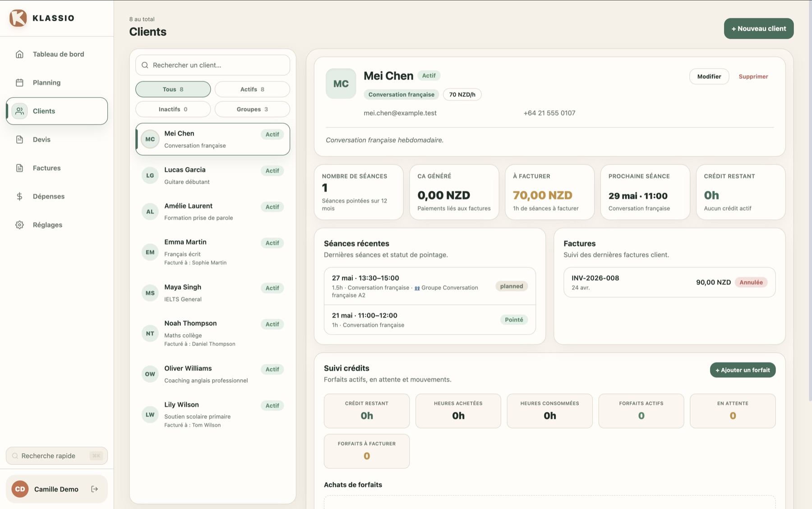The width and height of the screenshot is (812, 509).
Task: Click the large MC avatar in profile header
Action: 341,83
